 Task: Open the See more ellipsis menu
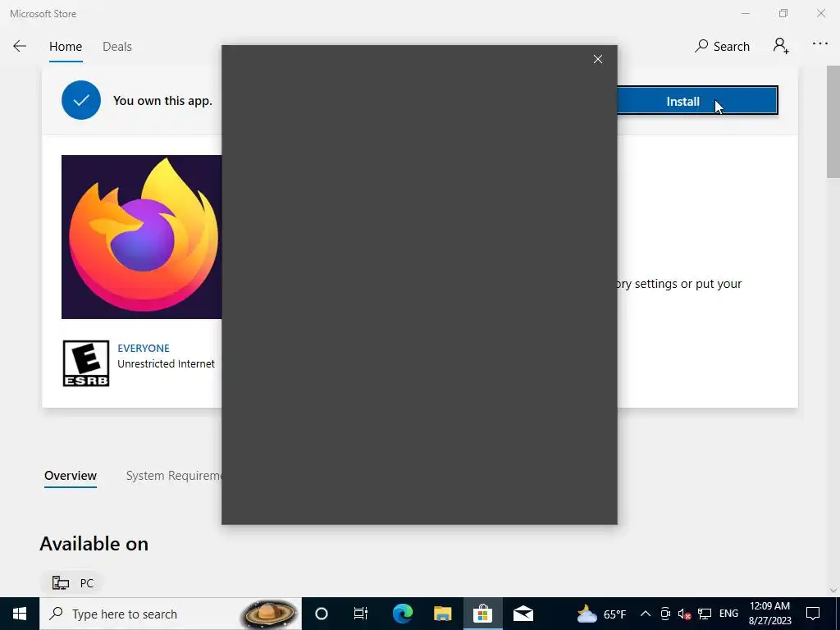tap(820, 44)
